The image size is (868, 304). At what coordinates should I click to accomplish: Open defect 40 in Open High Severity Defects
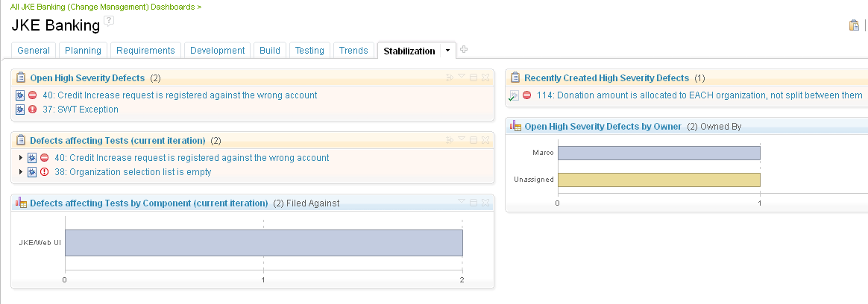click(x=180, y=95)
